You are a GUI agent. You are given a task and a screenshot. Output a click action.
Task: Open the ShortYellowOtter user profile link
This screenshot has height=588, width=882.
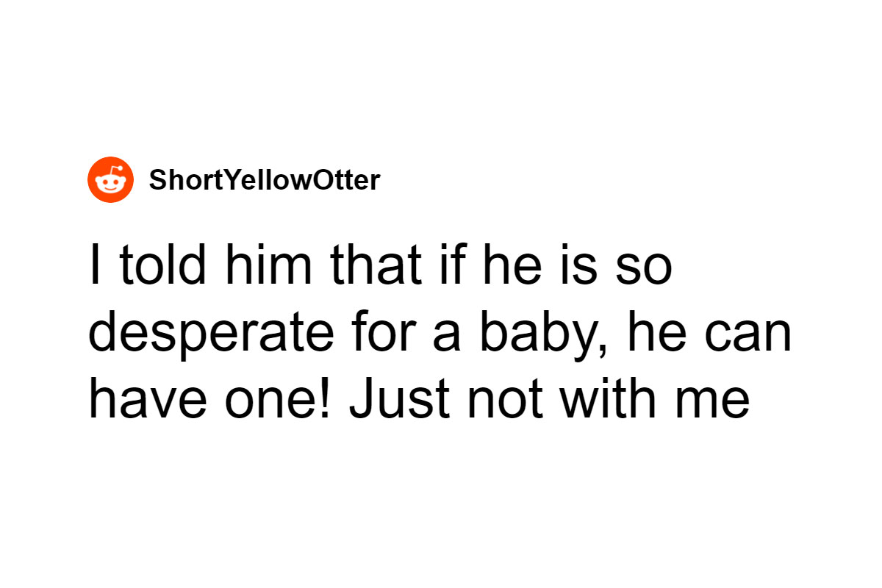[x=265, y=180]
